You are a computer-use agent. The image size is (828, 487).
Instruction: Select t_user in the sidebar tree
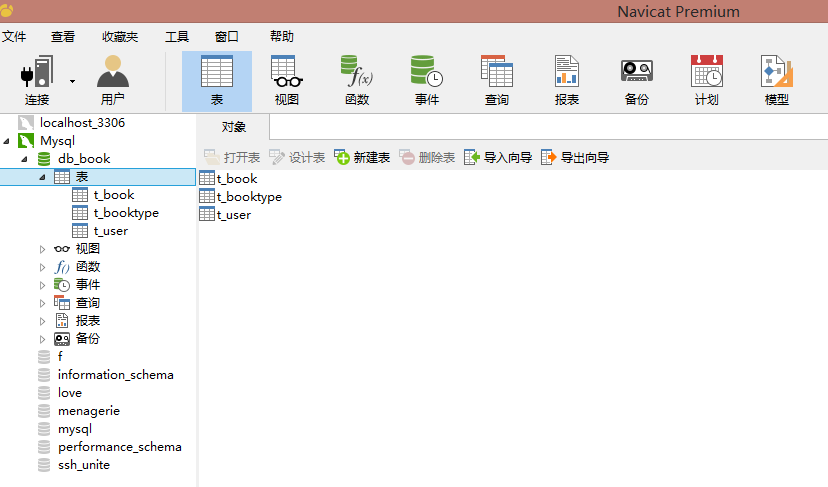pos(111,231)
